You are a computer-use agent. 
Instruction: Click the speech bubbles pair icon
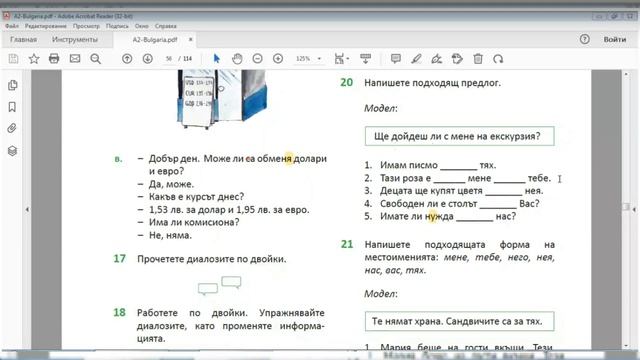220,285
